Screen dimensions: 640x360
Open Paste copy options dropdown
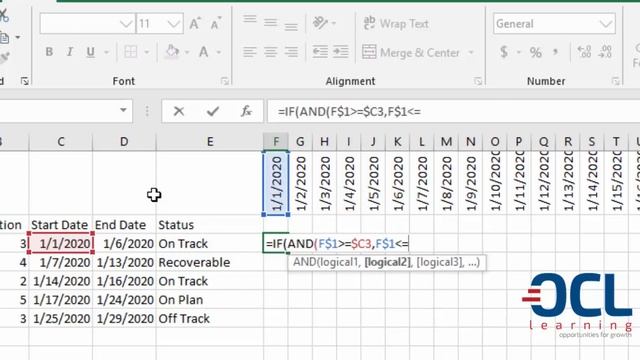coord(18,37)
